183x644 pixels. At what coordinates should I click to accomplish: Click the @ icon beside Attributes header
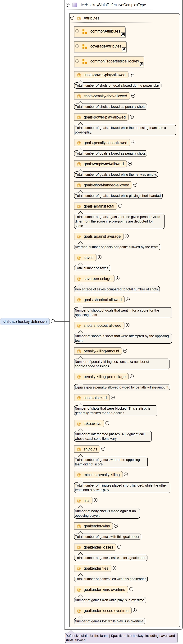click(79, 18)
